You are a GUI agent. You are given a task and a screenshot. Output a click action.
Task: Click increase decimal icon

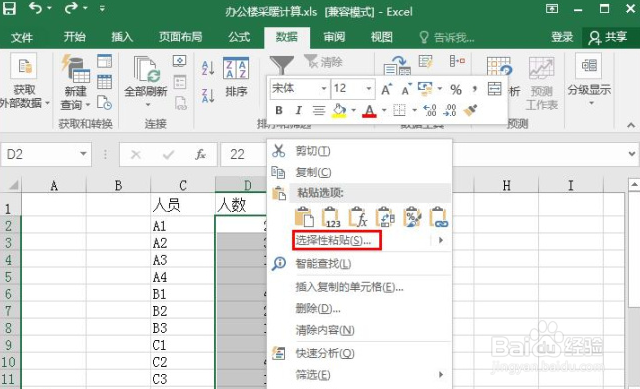point(429,110)
